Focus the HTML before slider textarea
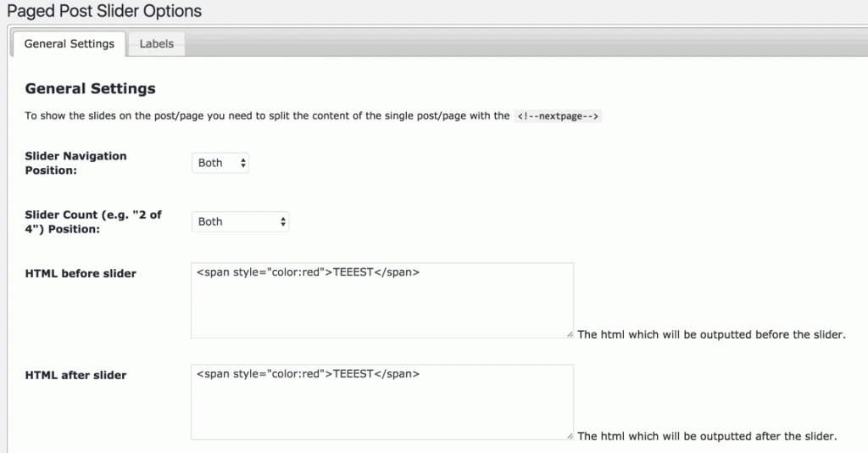This screenshot has height=453, width=868. point(381,300)
